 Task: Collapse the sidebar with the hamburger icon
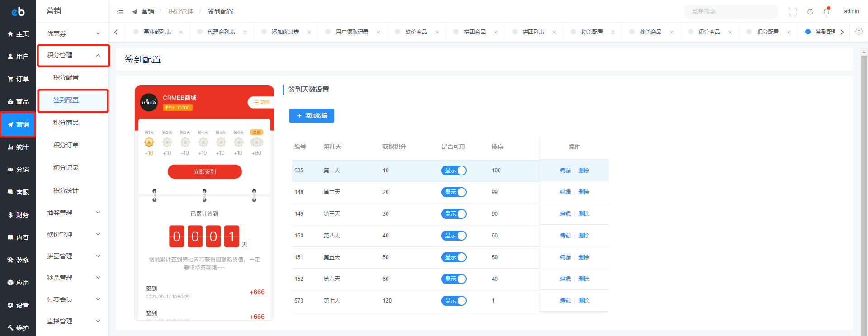tap(120, 11)
